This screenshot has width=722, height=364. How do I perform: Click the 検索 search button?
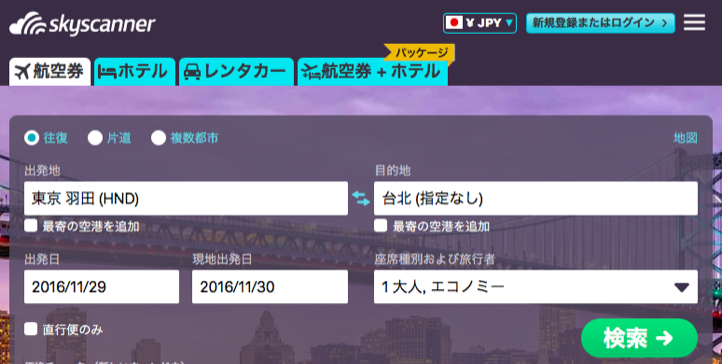click(639, 338)
